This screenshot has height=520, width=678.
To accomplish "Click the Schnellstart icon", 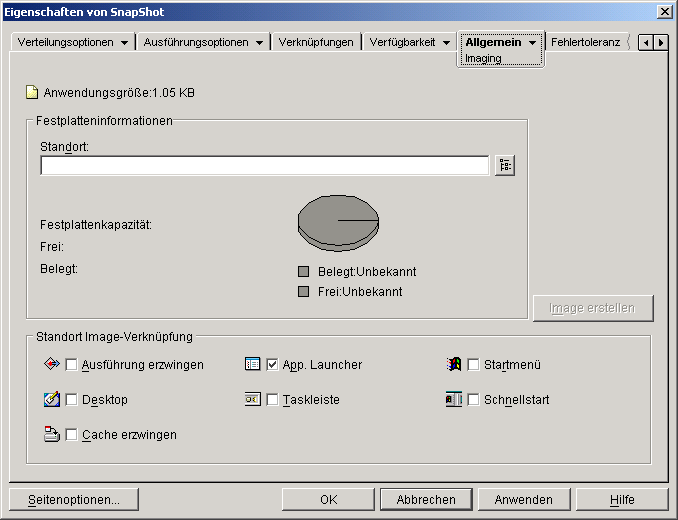I will [x=454, y=399].
